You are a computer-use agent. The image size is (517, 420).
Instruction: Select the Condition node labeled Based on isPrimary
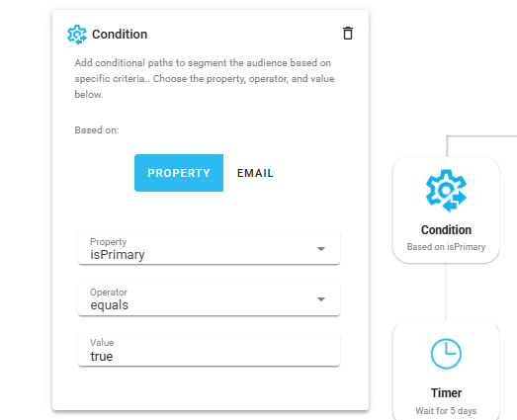click(446, 210)
